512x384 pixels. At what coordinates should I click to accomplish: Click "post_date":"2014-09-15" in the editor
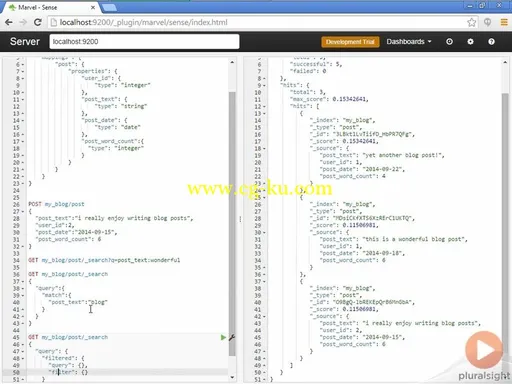(76, 232)
